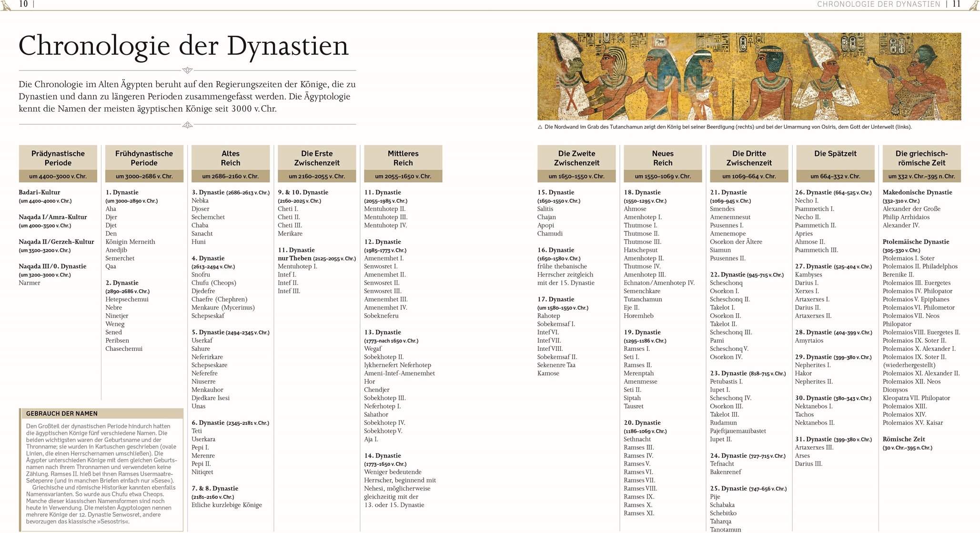Select 'Sethnacht' in the 20. Dynastie
Viewport: 980px width, 533px height.
[637, 439]
